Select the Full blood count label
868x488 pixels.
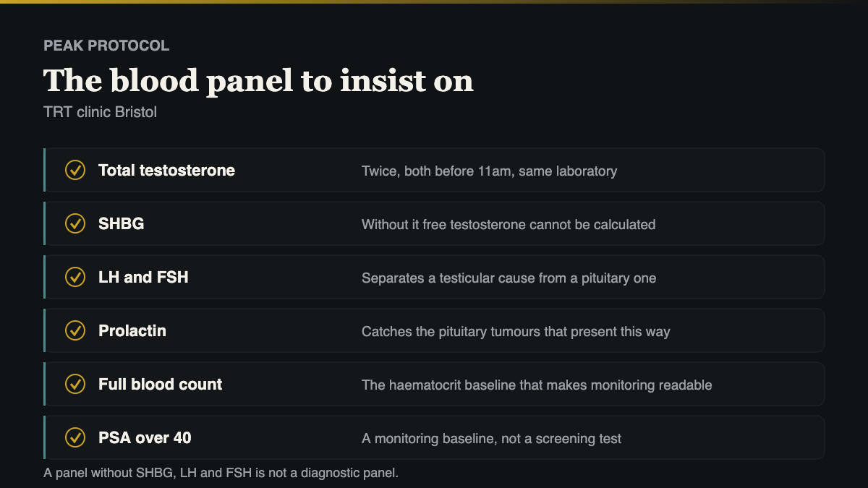coord(161,384)
